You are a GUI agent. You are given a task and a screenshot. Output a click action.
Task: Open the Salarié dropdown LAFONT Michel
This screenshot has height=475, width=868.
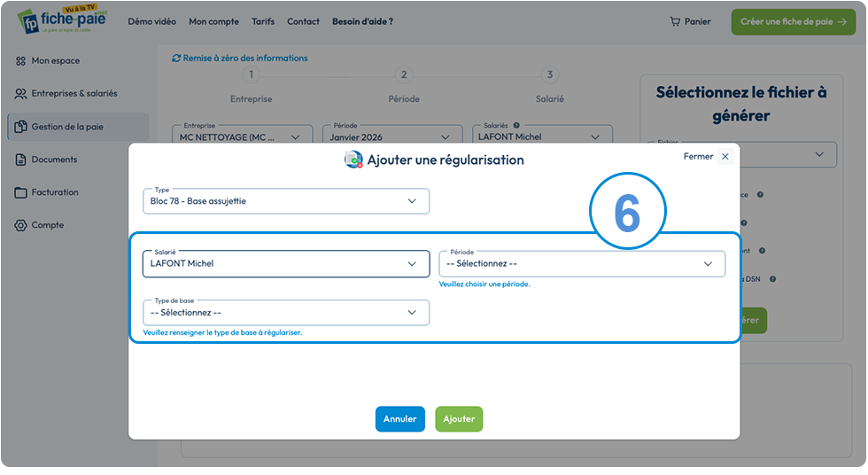pos(285,264)
